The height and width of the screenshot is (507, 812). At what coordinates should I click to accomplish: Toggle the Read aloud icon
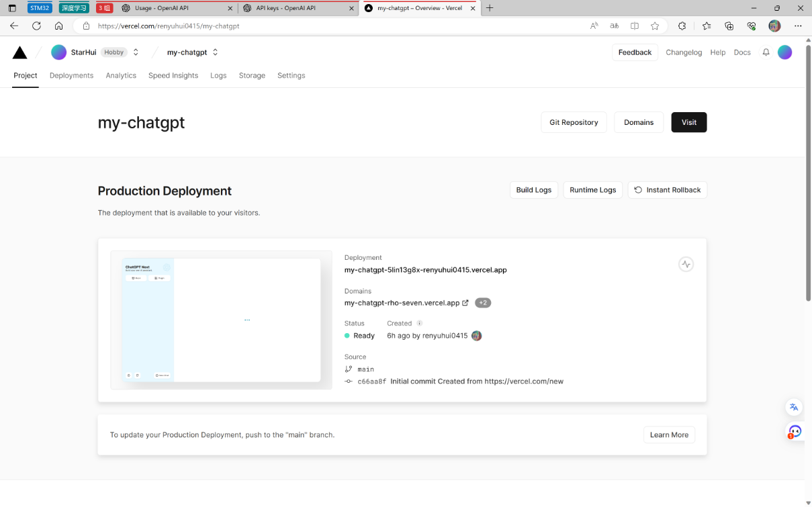coord(594,26)
